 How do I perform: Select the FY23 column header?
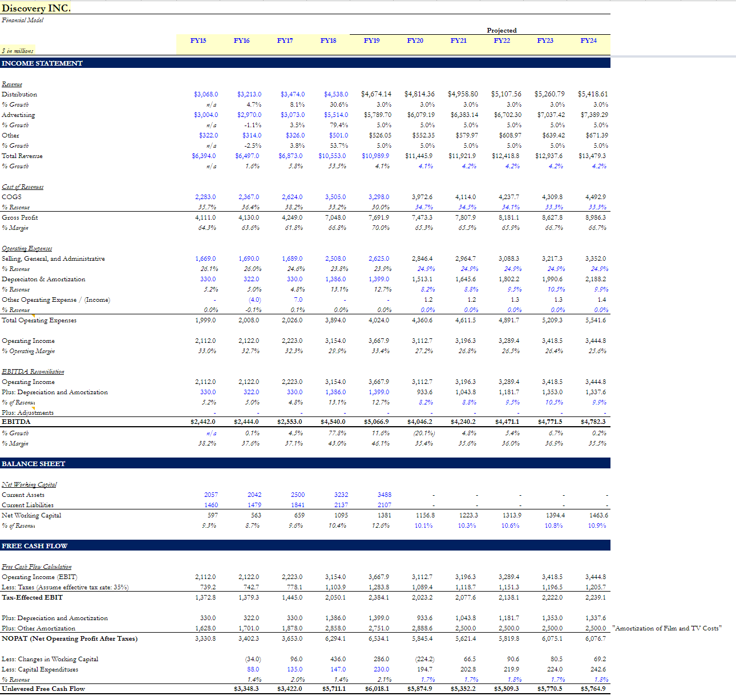coord(545,41)
